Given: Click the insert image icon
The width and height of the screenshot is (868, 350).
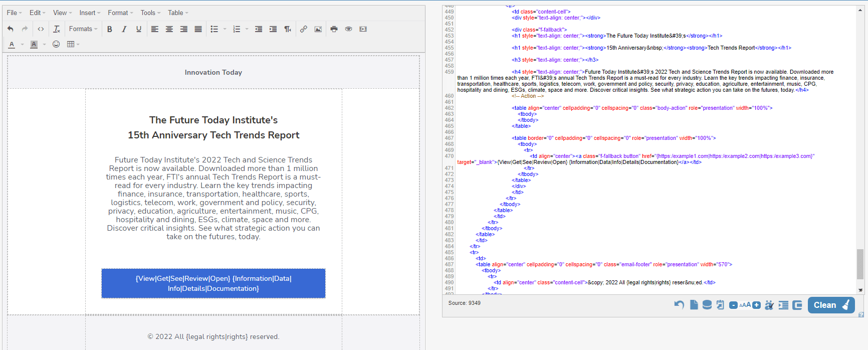Looking at the screenshot, I should pos(318,29).
